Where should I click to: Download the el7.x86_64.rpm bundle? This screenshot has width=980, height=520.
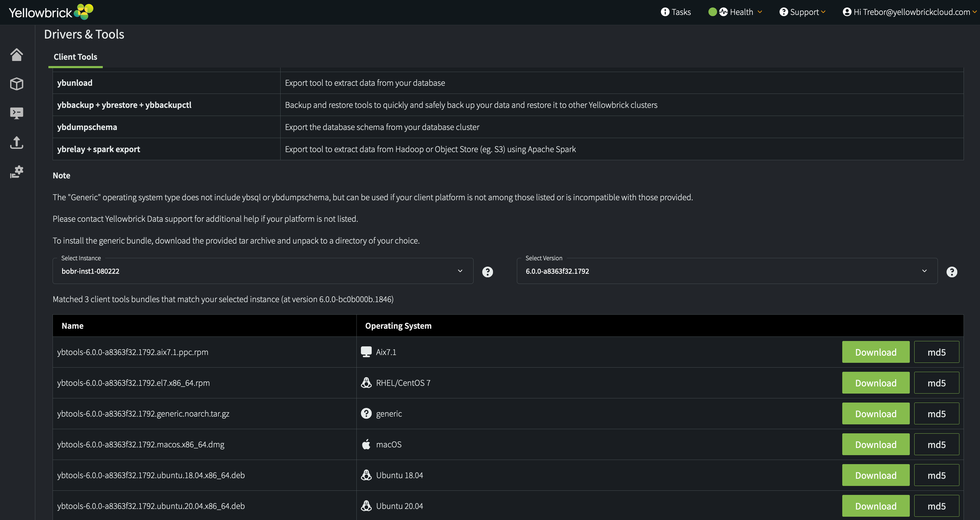[876, 383]
